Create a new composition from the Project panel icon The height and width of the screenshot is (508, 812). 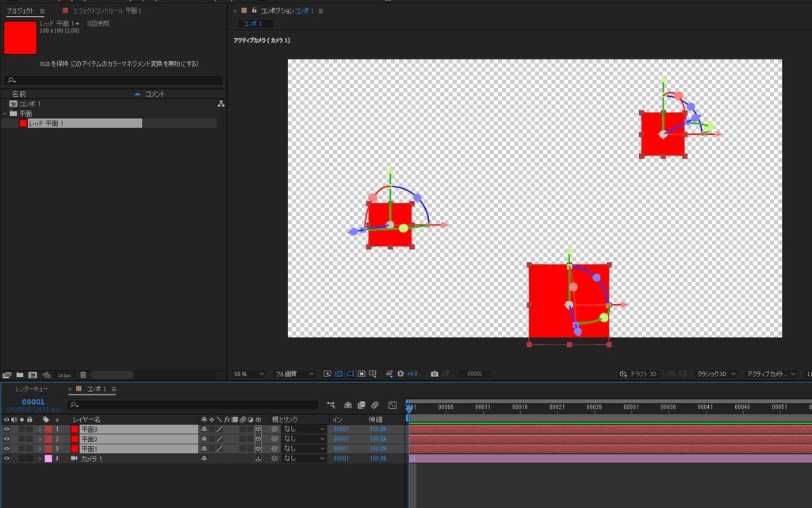click(x=33, y=375)
